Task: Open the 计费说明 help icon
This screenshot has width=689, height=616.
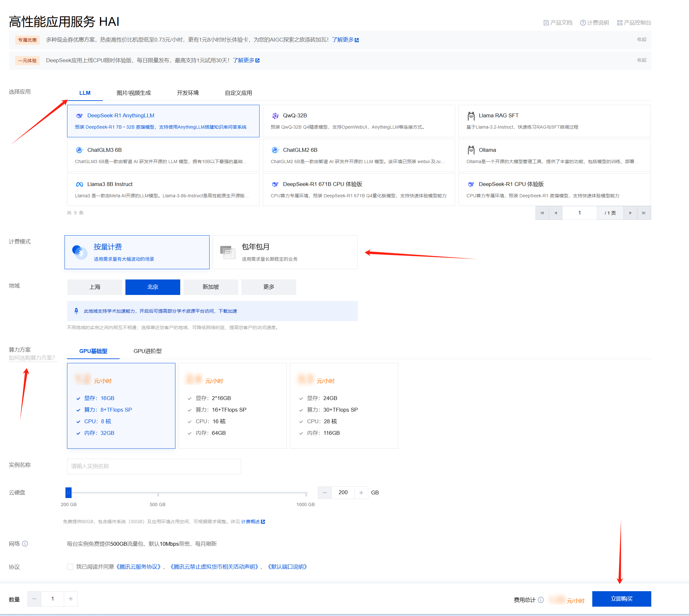Action: (x=583, y=23)
